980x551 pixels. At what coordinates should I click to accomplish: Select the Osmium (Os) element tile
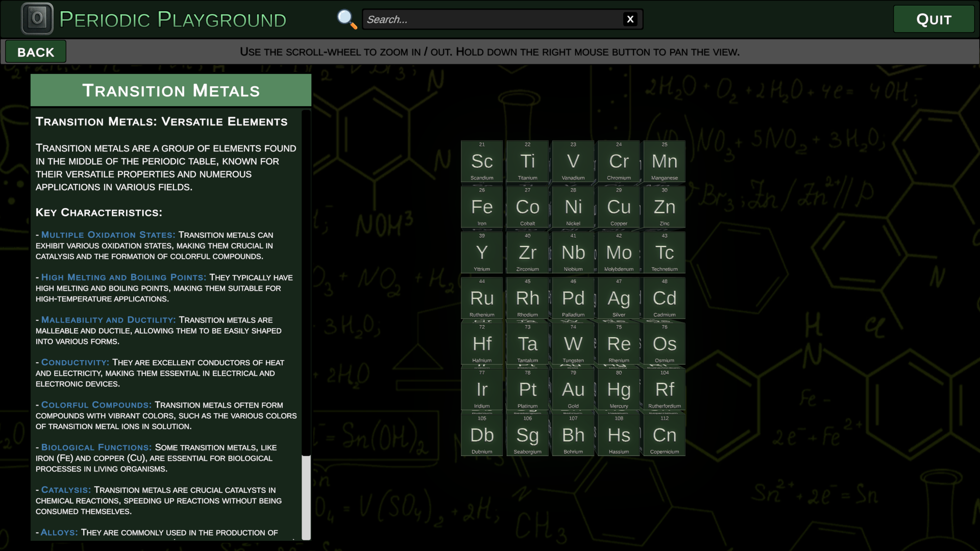pyautogui.click(x=665, y=344)
